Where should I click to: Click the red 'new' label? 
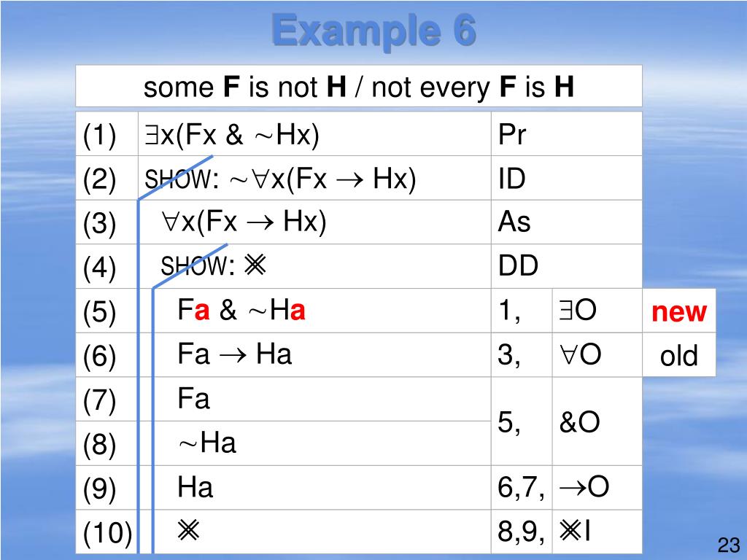tap(679, 311)
